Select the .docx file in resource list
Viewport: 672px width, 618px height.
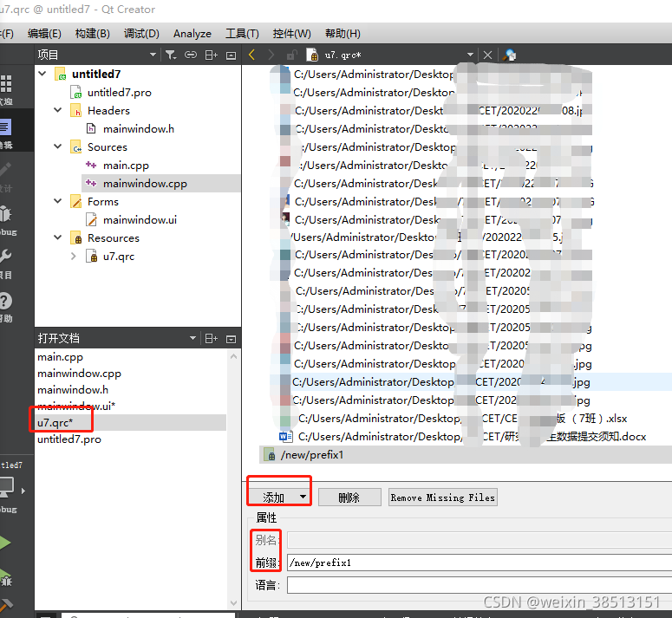pyautogui.click(x=472, y=436)
